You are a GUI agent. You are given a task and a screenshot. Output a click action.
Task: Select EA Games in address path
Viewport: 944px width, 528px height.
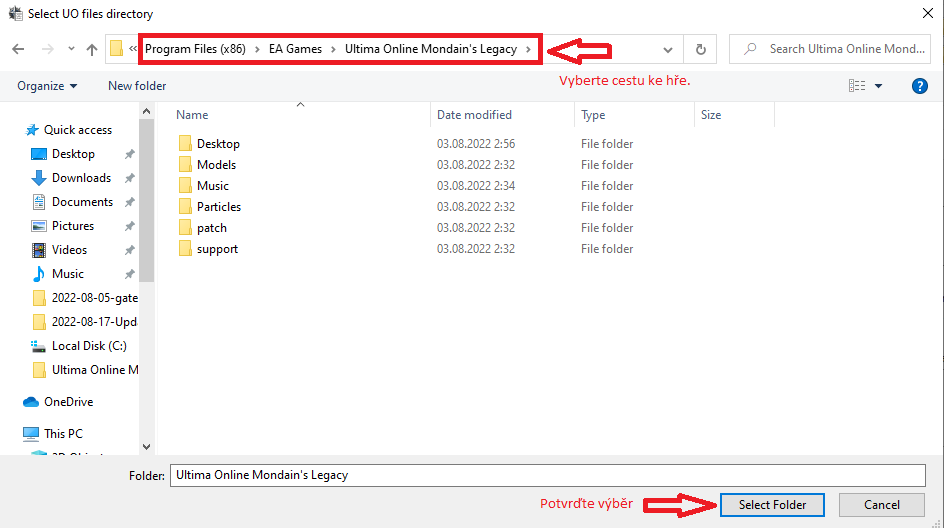point(295,49)
